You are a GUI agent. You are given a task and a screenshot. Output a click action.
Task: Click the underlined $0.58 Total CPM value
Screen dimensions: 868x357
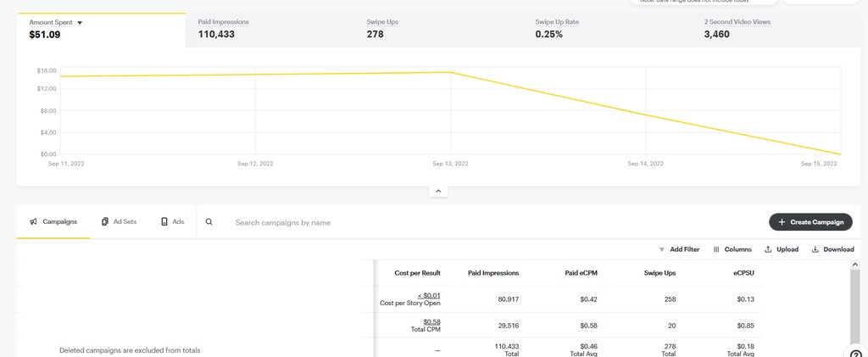[431, 321]
